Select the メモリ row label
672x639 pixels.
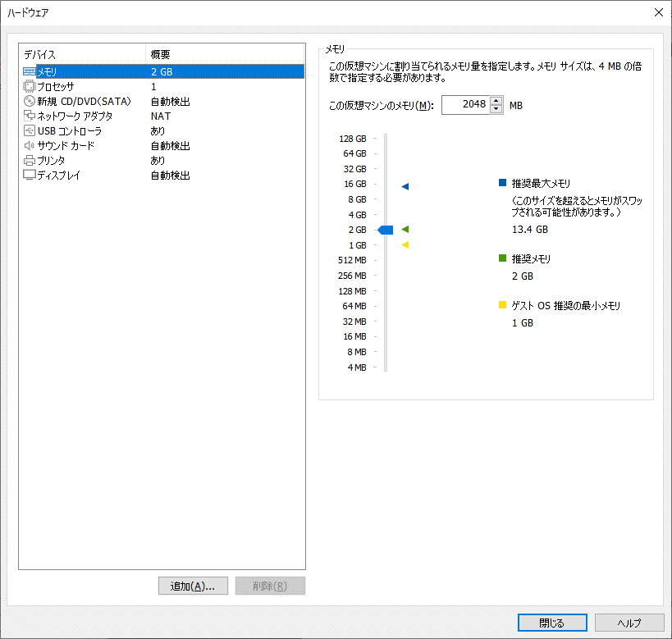(x=47, y=71)
